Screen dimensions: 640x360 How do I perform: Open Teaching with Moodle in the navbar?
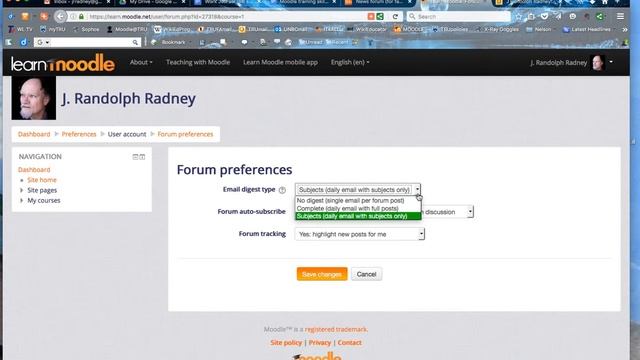tap(198, 62)
